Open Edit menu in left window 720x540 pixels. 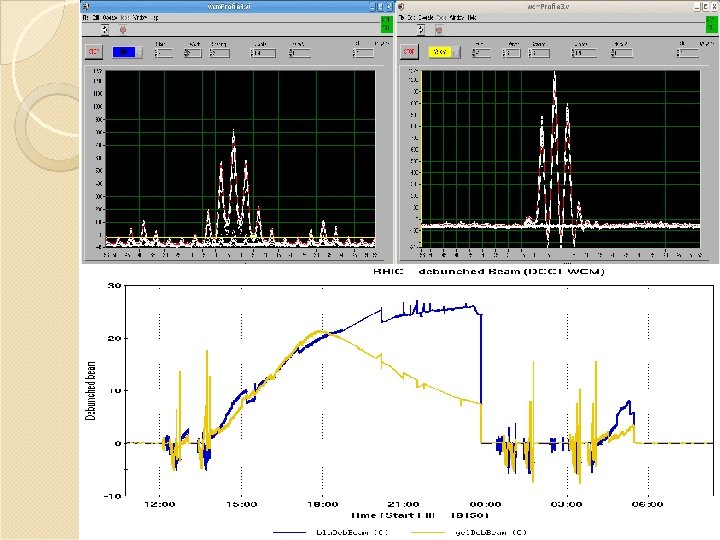click(96, 17)
